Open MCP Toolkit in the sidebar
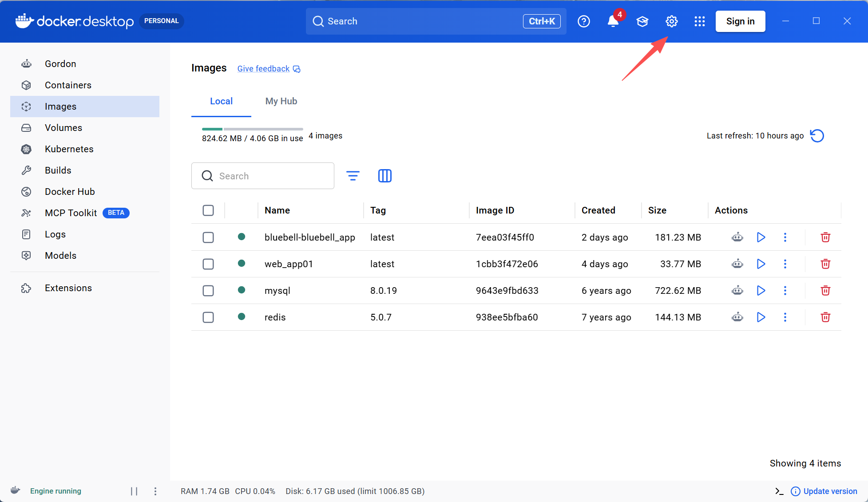Viewport: 868px width, 502px height. pos(85,213)
